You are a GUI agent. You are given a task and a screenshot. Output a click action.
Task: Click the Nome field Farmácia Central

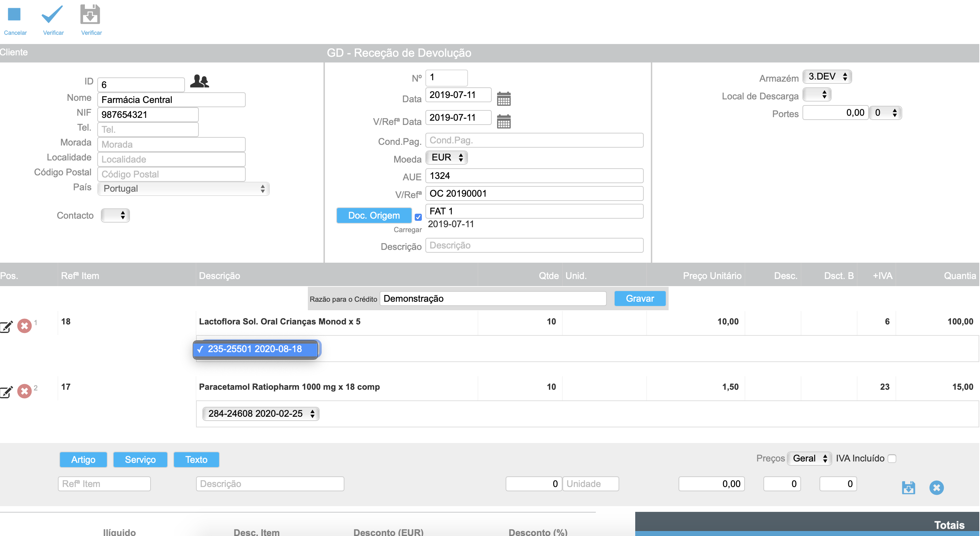pyautogui.click(x=171, y=100)
